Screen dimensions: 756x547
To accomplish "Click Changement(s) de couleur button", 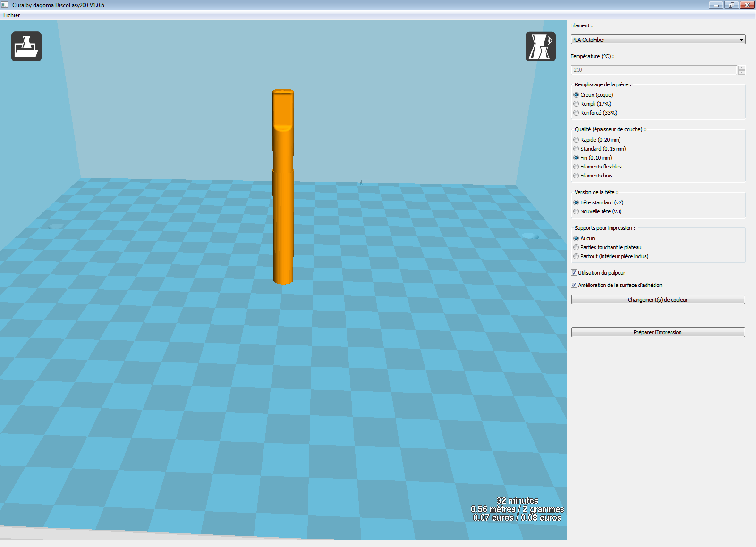I will click(x=658, y=300).
